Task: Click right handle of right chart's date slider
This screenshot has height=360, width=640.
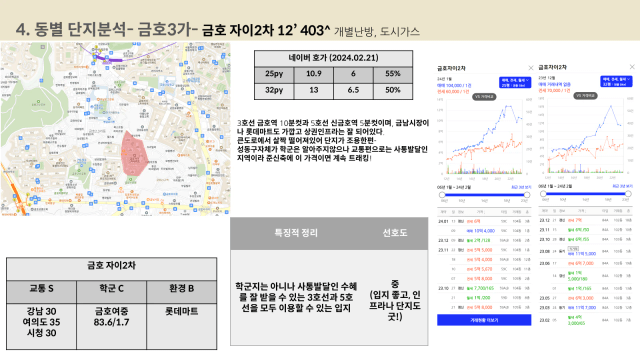Action: click(x=628, y=193)
